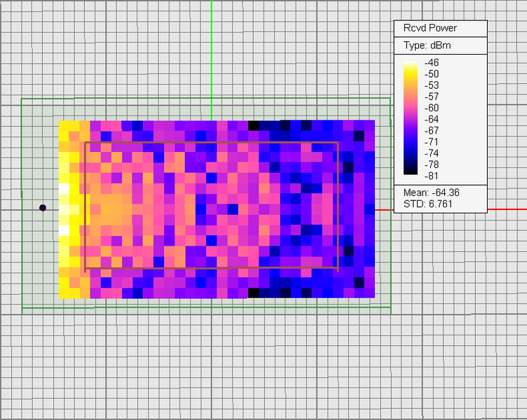The width and height of the screenshot is (527, 420).
Task: Click the -81 value in the legend
Action: tap(432, 176)
